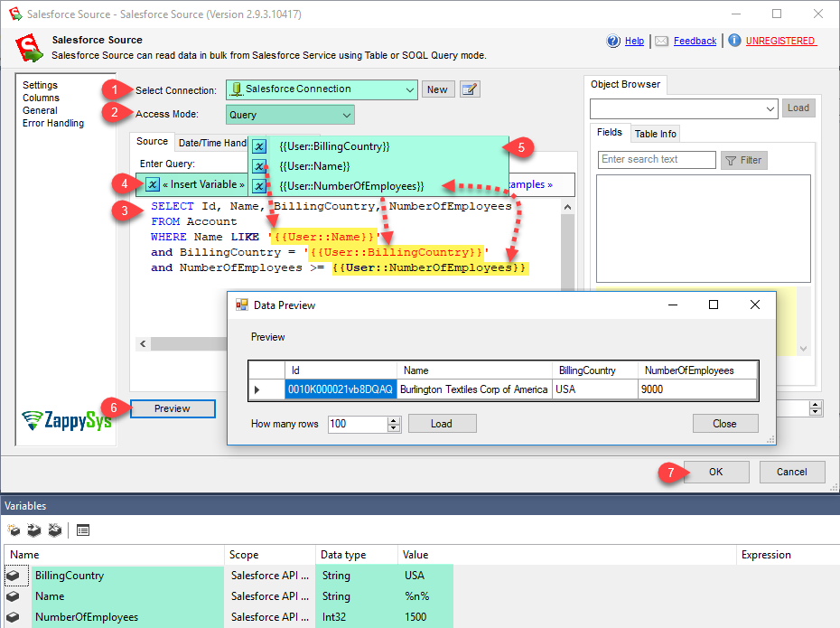Click the blue info icon beside UNREGISTERED

point(734,40)
